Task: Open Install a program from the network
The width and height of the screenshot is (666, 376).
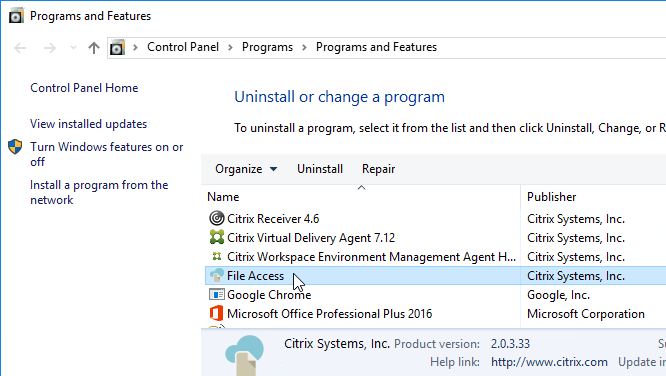Action: [x=99, y=192]
